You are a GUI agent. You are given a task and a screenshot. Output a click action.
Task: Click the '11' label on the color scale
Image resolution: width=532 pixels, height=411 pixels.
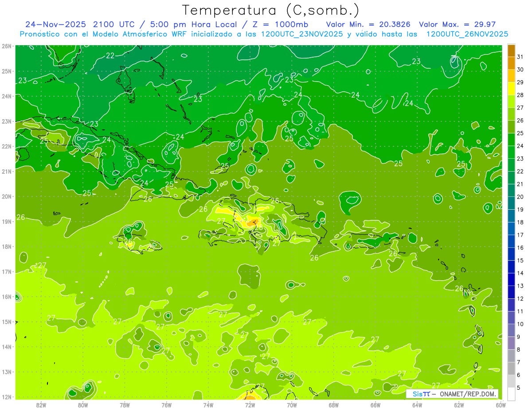coord(520,311)
